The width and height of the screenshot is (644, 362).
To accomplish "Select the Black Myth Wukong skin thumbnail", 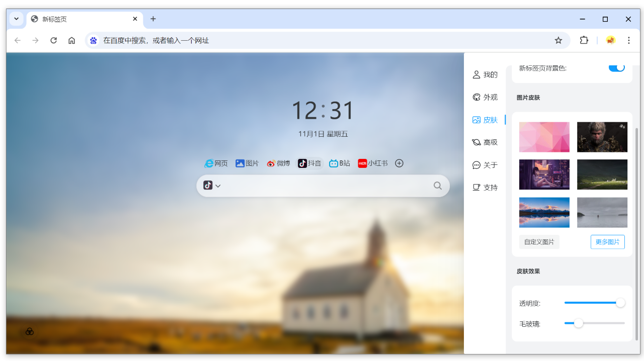I will tap(602, 137).
